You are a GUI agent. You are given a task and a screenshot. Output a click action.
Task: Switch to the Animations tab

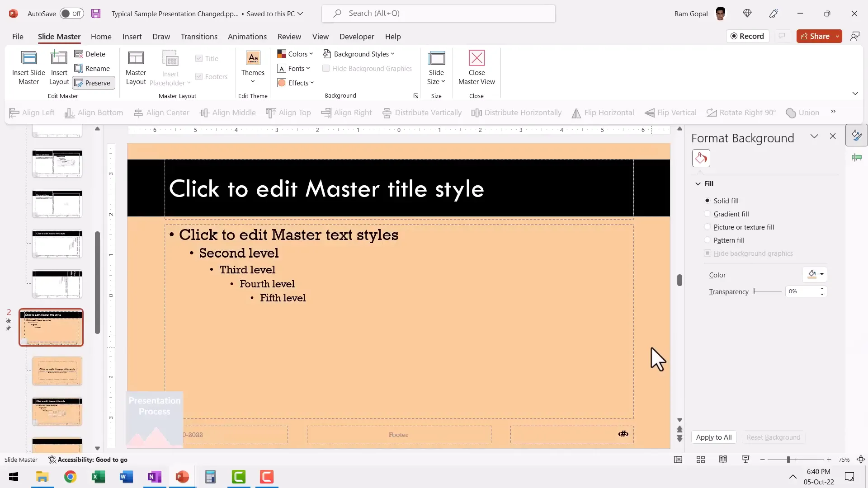pyautogui.click(x=247, y=37)
